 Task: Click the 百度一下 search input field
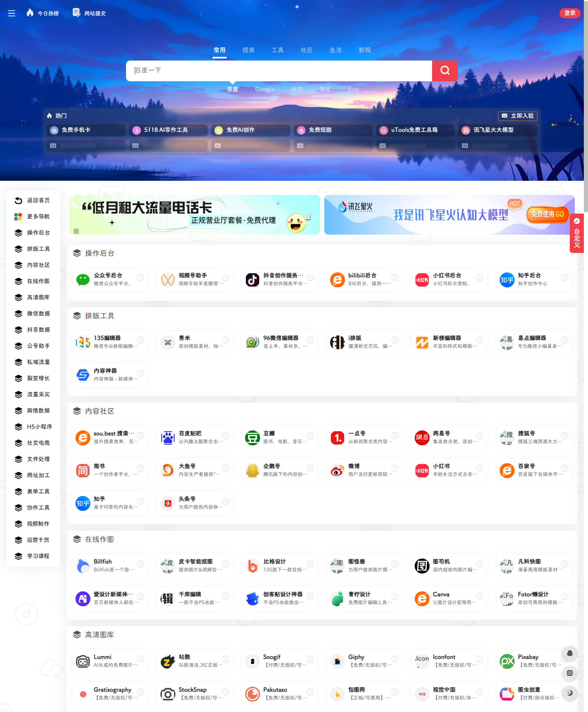pyautogui.click(x=279, y=70)
